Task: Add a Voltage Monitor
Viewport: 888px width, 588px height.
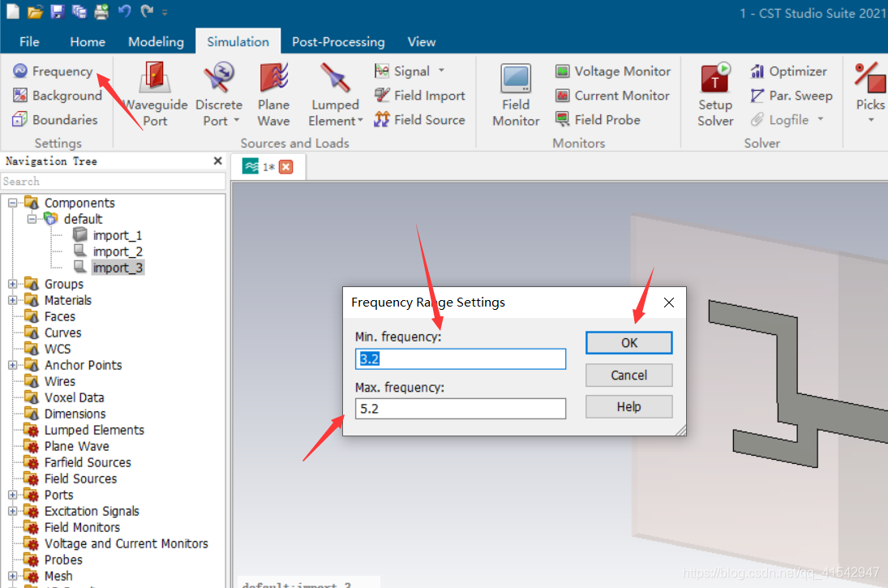Action: 613,71
